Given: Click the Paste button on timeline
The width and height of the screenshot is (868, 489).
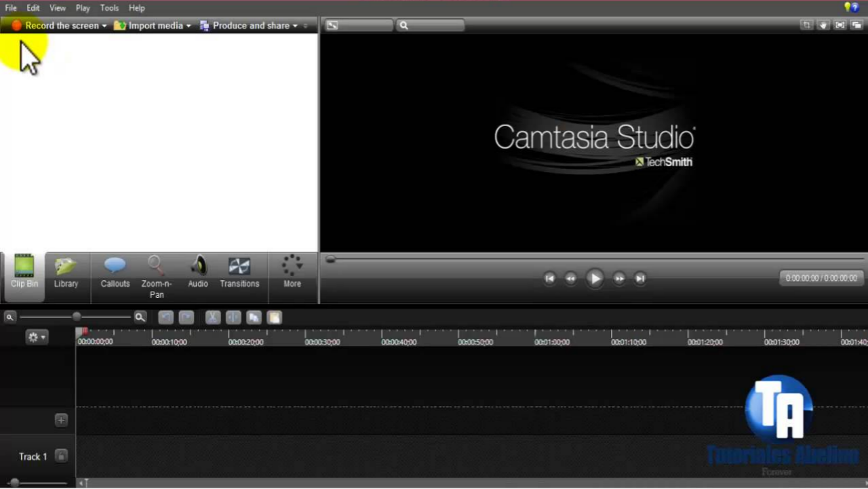Looking at the screenshot, I should (274, 317).
